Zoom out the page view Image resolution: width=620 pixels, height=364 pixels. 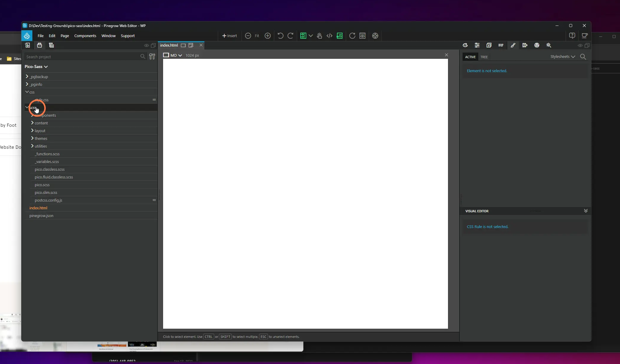(248, 36)
